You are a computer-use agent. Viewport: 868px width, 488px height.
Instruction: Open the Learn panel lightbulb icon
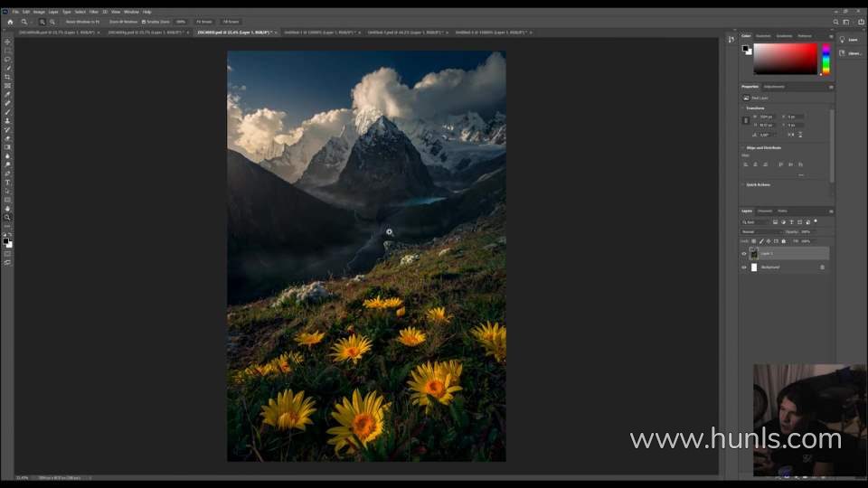coord(843,40)
